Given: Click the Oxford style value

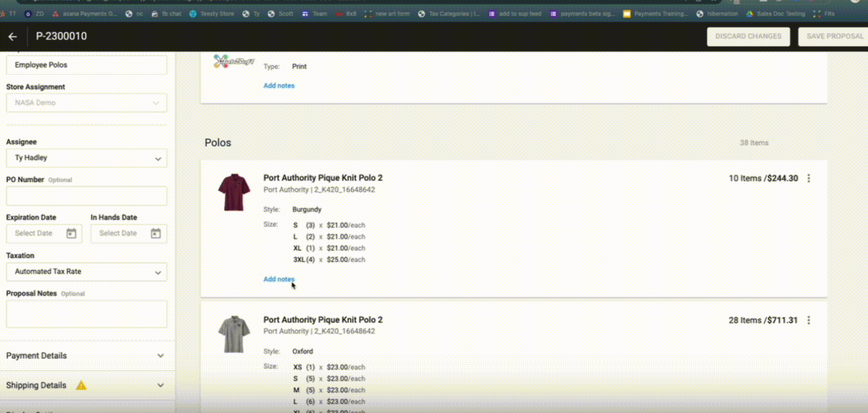Looking at the screenshot, I should 303,351.
